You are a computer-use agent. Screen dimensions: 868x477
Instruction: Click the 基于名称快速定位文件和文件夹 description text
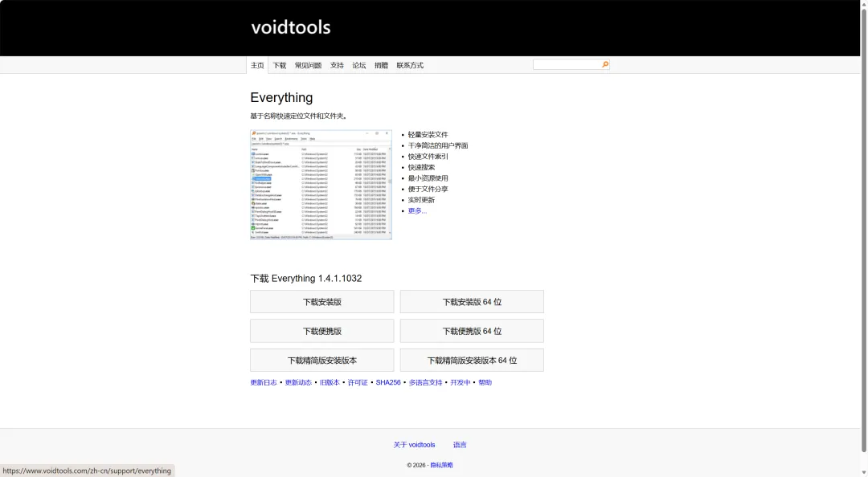(299, 116)
